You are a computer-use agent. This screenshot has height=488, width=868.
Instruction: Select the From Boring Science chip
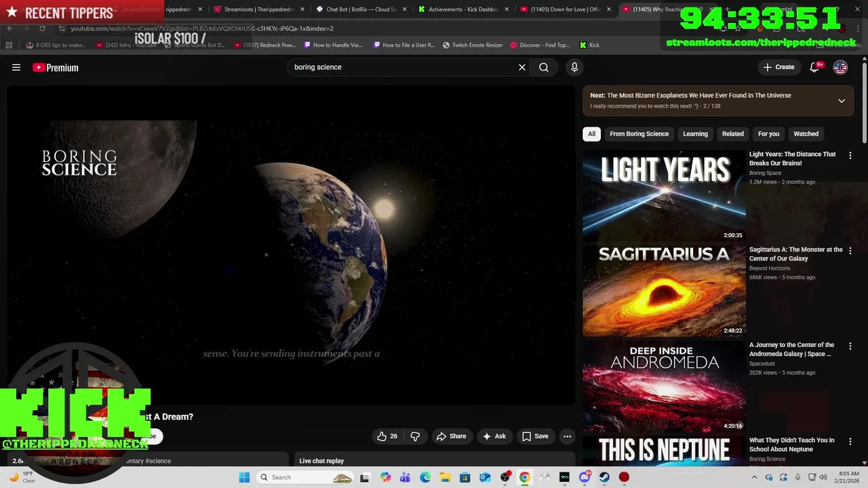pos(639,134)
